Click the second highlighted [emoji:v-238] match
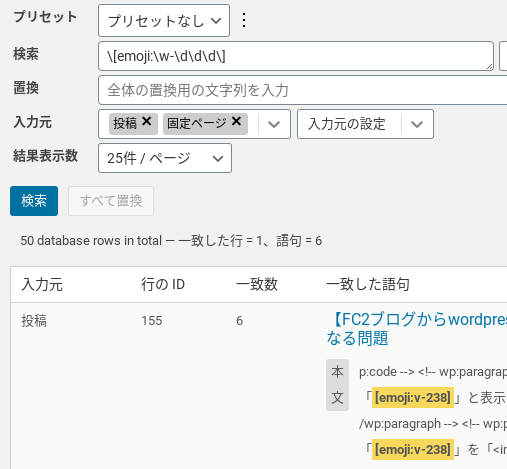Screen dimensions: 507x469 pyautogui.click(x=413, y=449)
